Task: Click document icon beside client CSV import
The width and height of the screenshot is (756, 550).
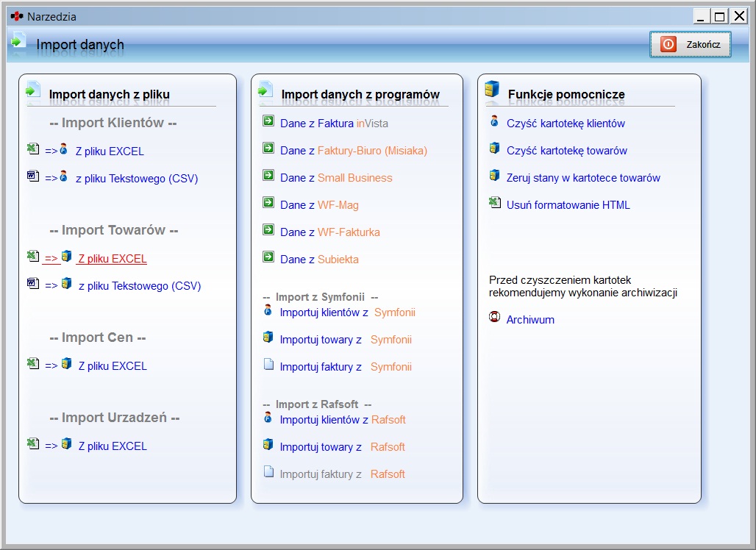Action: 33,176
